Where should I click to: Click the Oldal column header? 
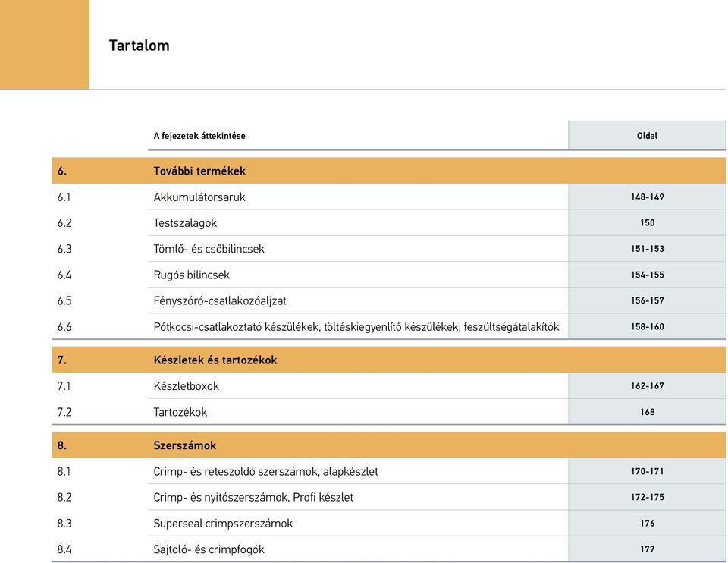647,136
